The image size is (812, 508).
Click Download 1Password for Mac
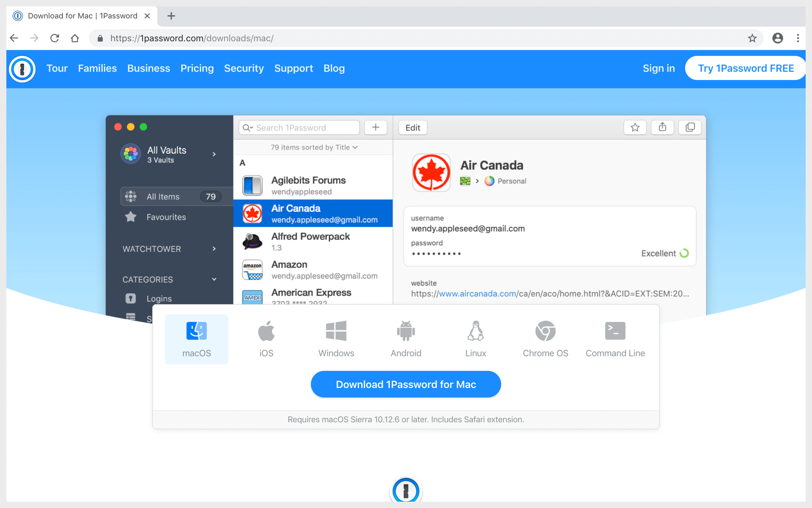pyautogui.click(x=406, y=384)
